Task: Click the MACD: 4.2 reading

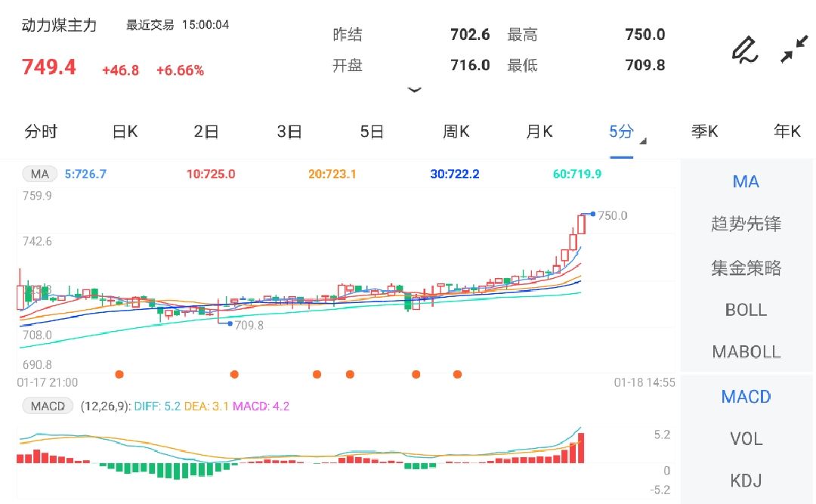Action: tap(261, 406)
